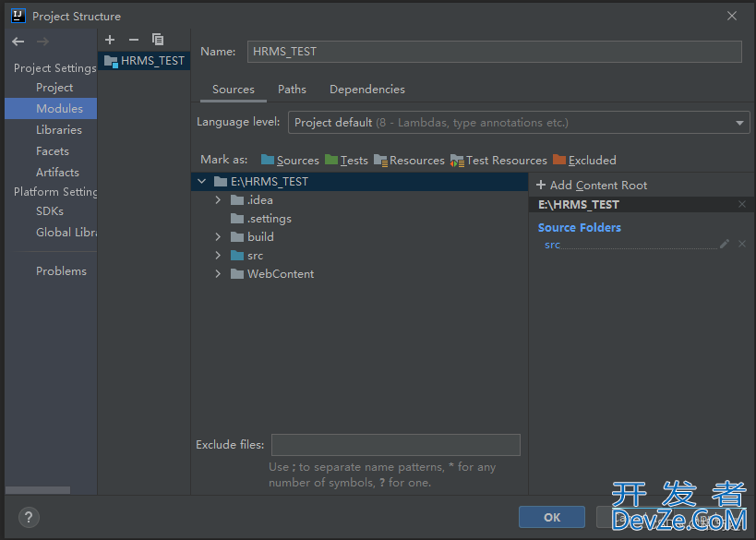Open Artifacts settings

click(x=57, y=172)
